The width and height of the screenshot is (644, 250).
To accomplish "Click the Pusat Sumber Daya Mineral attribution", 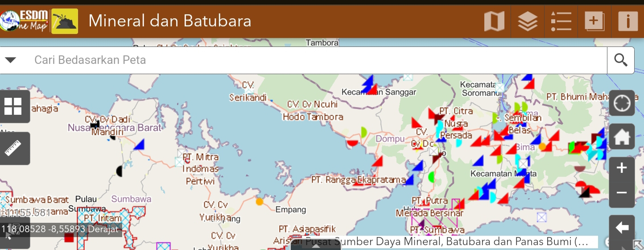I will [446, 242].
